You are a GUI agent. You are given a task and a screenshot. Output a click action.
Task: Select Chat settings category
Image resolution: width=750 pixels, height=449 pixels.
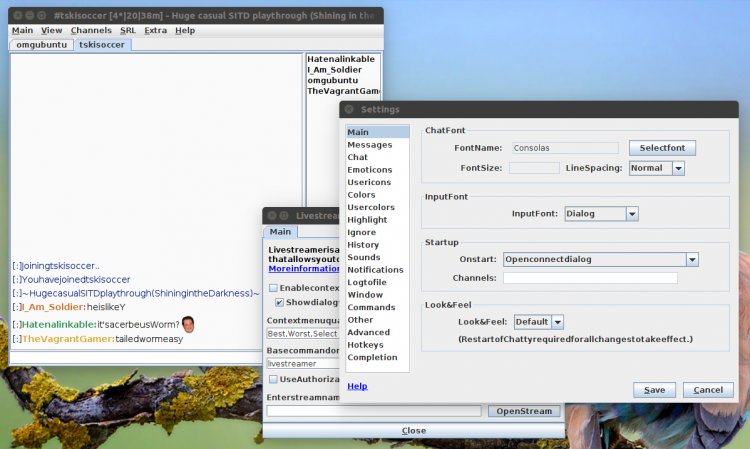coord(377,157)
